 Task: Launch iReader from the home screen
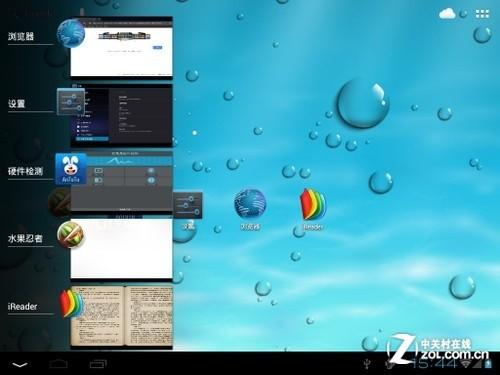coord(313,205)
